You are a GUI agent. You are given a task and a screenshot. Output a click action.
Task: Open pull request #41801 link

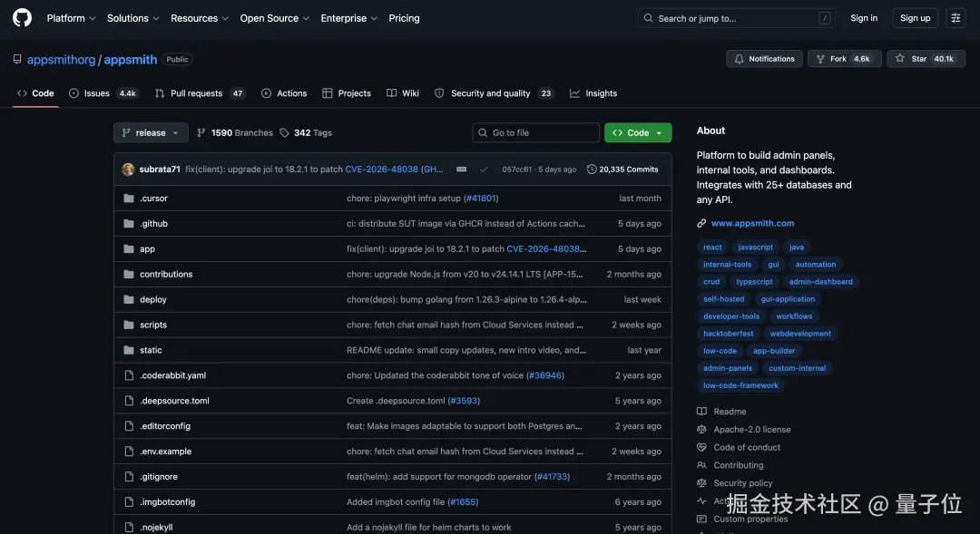(481, 198)
